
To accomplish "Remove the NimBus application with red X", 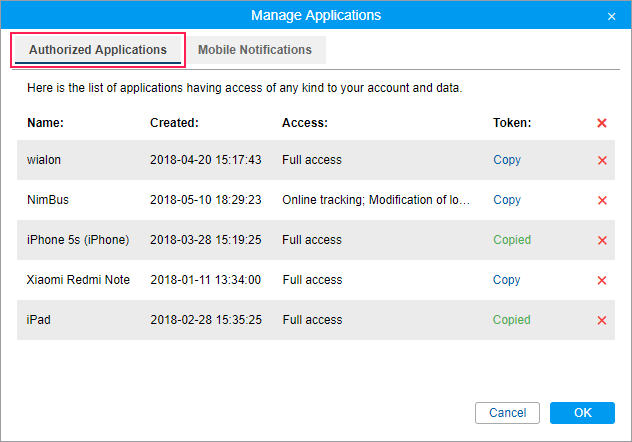I will [x=602, y=200].
